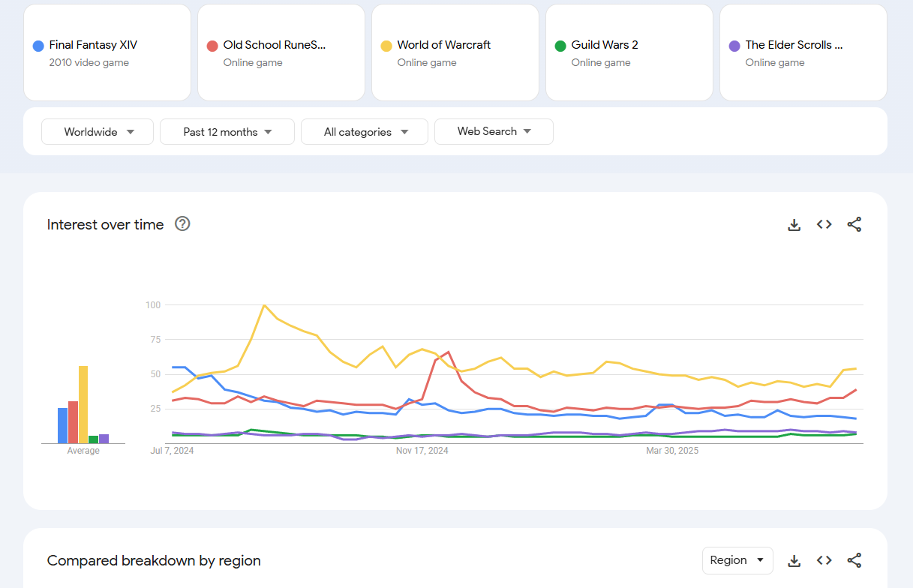Click the 100 y-axis label

pos(153,305)
